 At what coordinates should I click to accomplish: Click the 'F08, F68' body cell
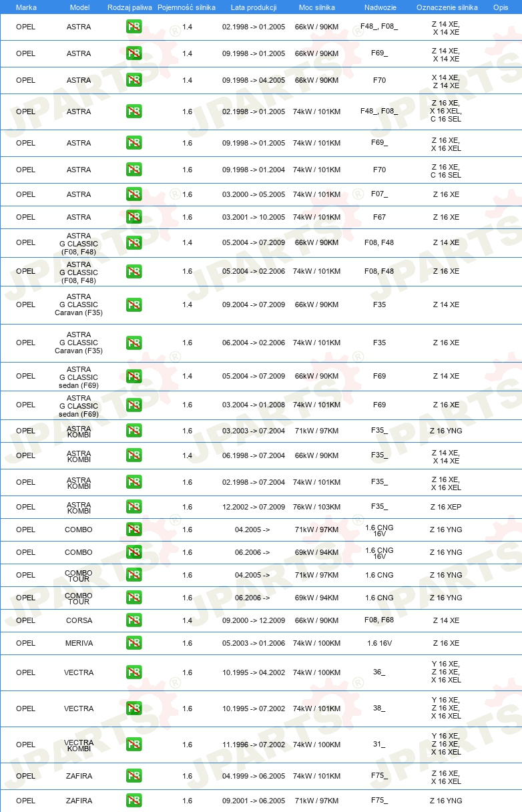coord(379,620)
